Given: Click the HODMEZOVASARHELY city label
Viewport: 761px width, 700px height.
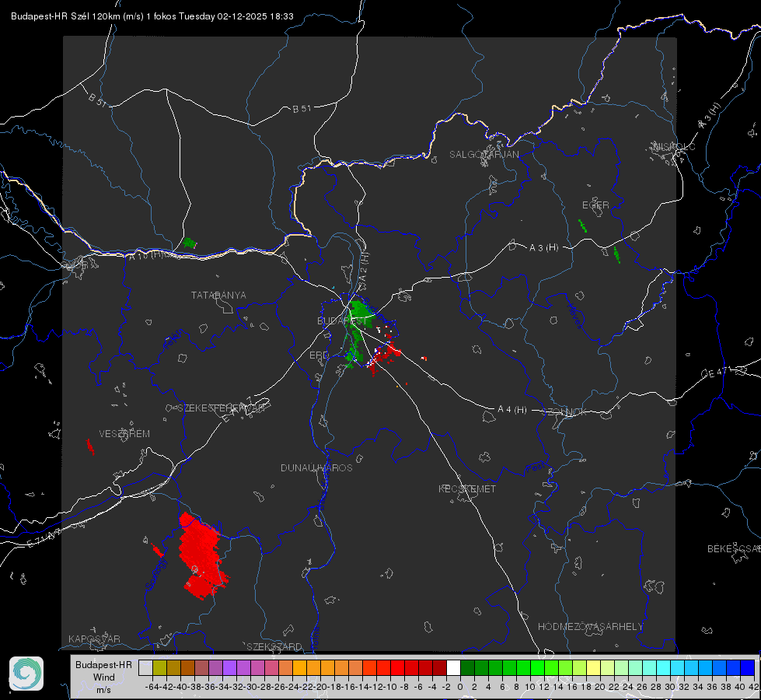Looking at the screenshot, I should coord(590,627).
